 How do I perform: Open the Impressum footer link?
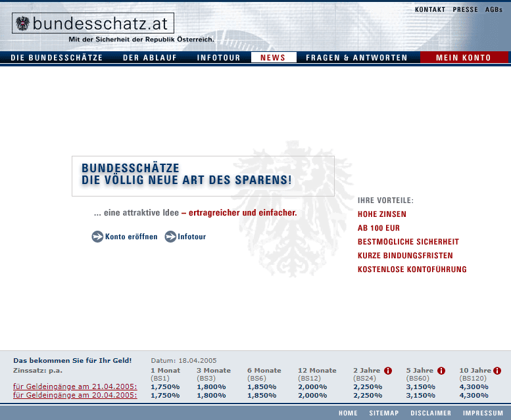(x=483, y=413)
